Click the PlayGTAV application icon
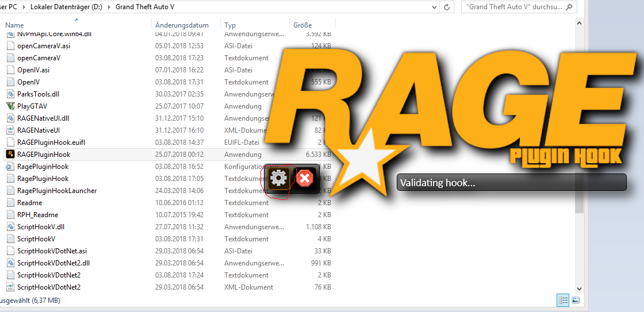This screenshot has width=644, height=312. click(11, 106)
